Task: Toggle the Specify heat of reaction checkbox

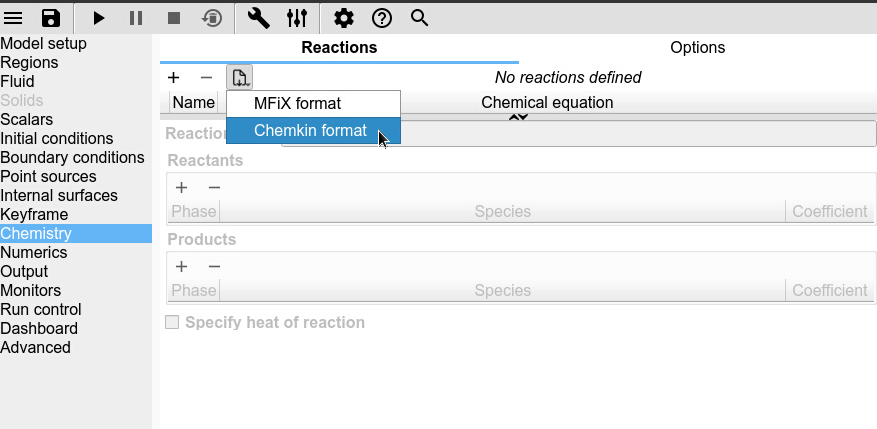Action: [x=172, y=323]
